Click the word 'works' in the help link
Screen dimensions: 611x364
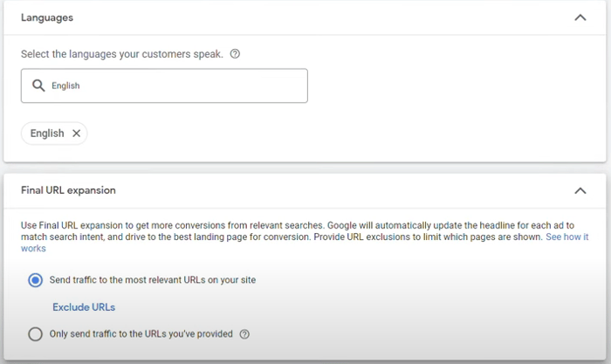click(33, 249)
